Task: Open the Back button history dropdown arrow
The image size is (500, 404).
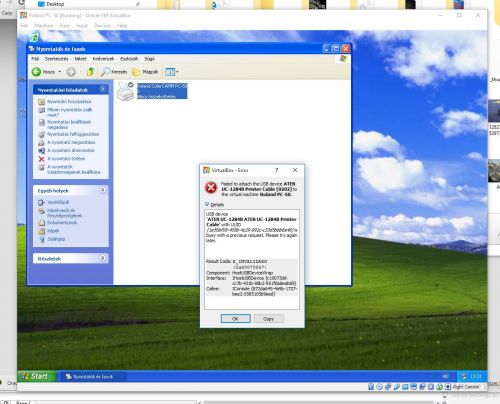Action: [x=60, y=72]
